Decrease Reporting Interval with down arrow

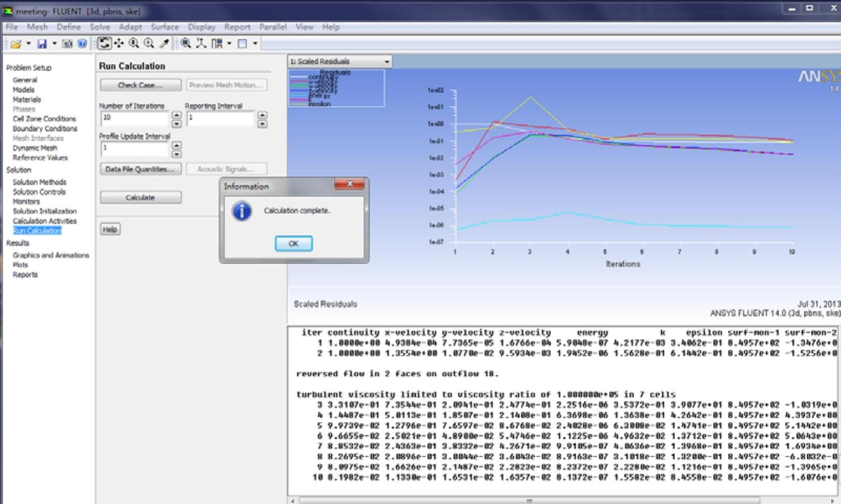(262, 124)
